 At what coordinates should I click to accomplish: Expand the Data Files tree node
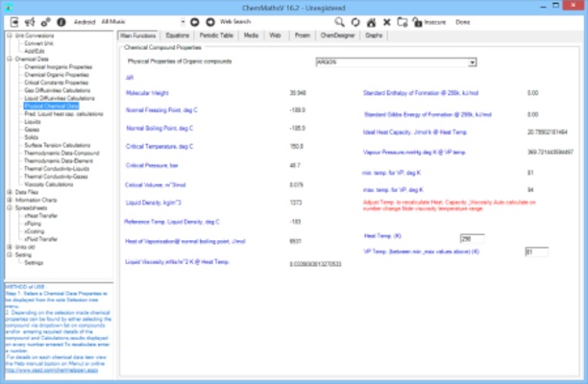(10, 192)
